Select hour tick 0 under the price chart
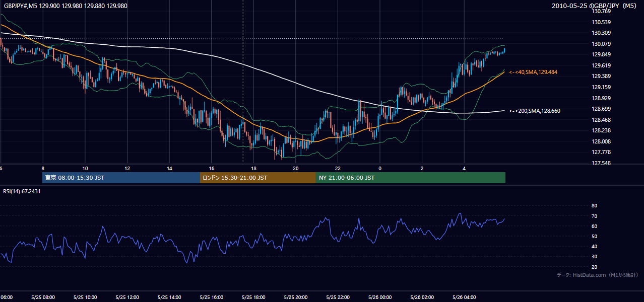The height and width of the screenshot is (302, 644). [380, 168]
